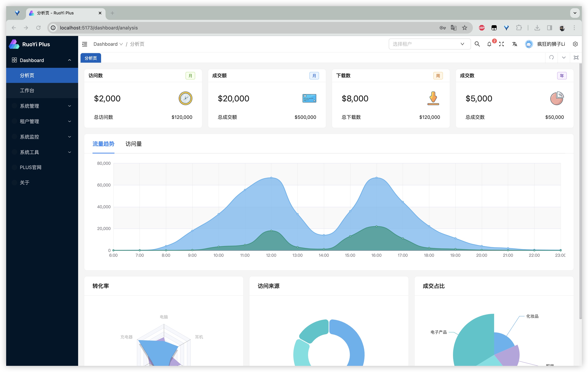The image size is (588, 372).
Task: Bookmark this page with the star icon
Action: coord(464,28)
